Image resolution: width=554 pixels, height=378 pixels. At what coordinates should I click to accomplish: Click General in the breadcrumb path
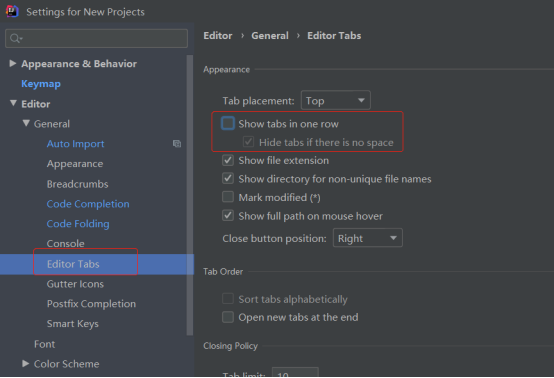(270, 36)
